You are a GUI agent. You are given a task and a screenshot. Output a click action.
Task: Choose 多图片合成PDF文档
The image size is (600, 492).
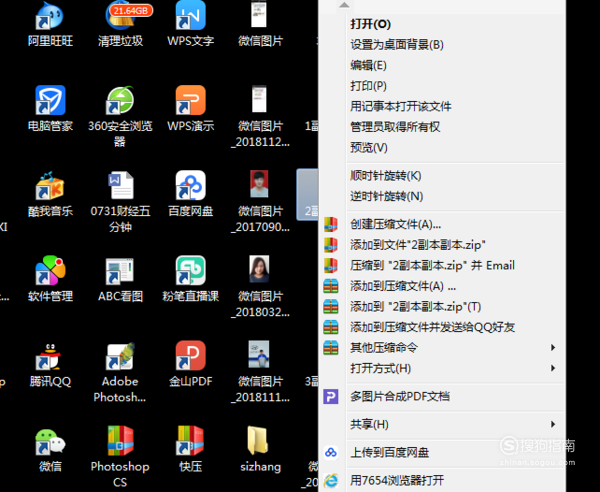[442, 397]
